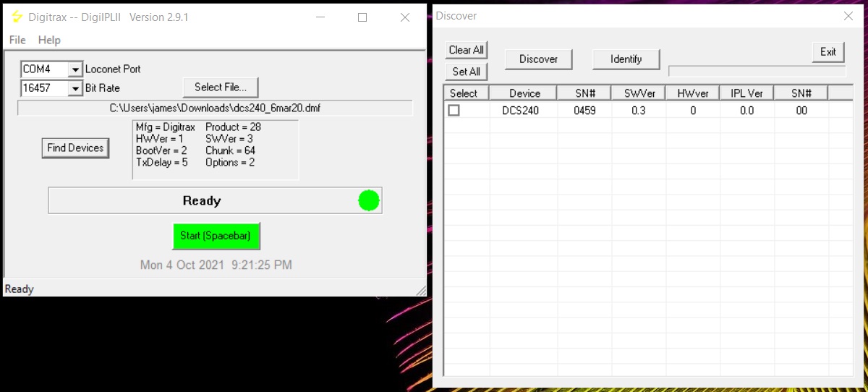Click the Exit button
This screenshot has width=868, height=392.
[x=827, y=51]
